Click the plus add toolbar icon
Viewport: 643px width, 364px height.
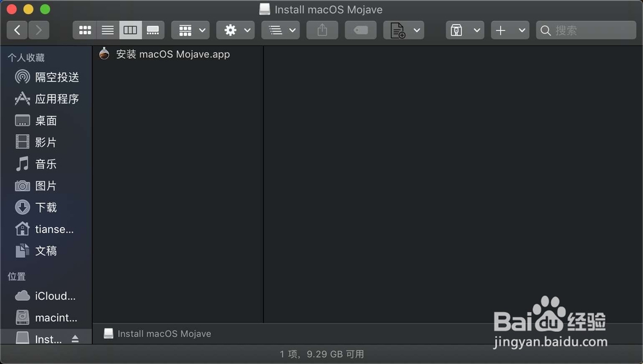point(501,30)
